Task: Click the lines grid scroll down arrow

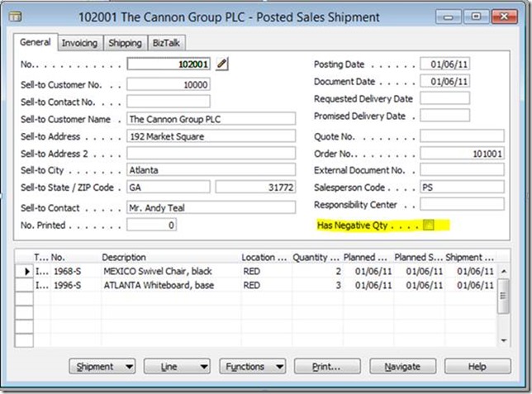Action: (x=504, y=340)
